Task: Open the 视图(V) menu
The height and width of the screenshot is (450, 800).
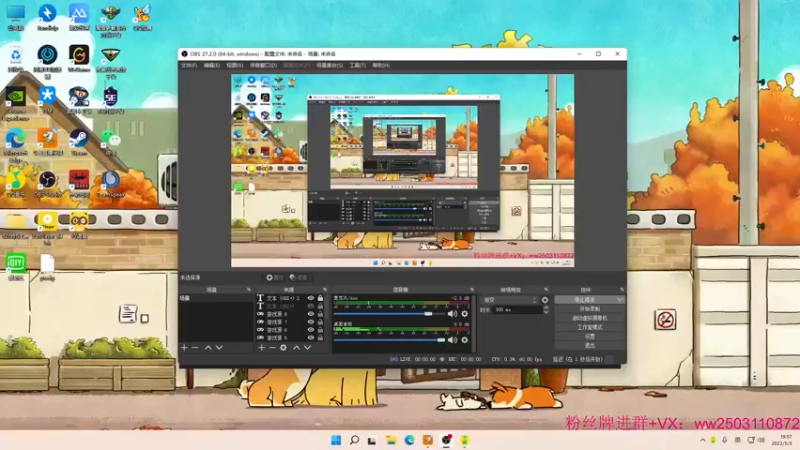Action: point(235,65)
